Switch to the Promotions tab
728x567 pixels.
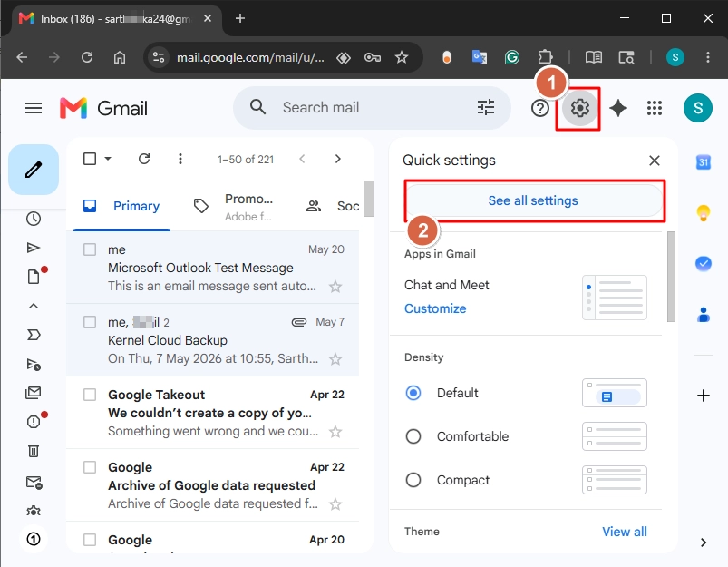pyautogui.click(x=234, y=207)
